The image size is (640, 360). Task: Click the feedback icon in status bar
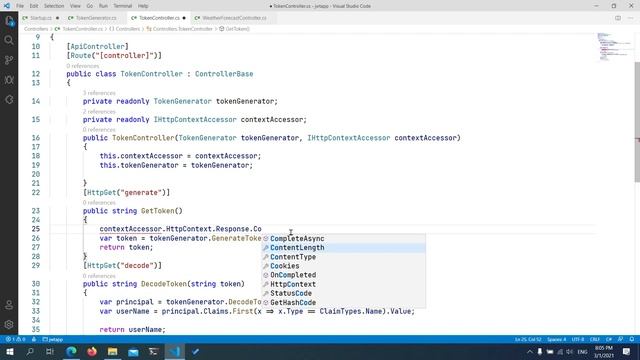tap(620, 339)
